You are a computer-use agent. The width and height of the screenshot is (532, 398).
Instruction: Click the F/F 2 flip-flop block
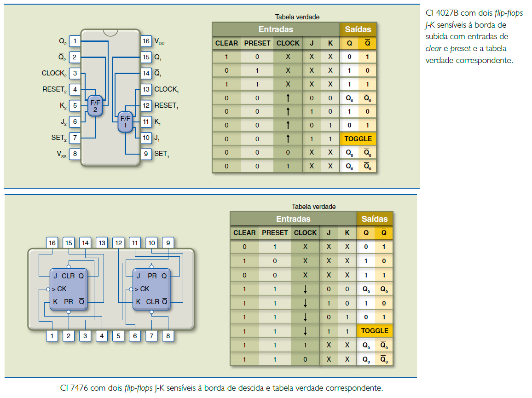[x=95, y=107]
